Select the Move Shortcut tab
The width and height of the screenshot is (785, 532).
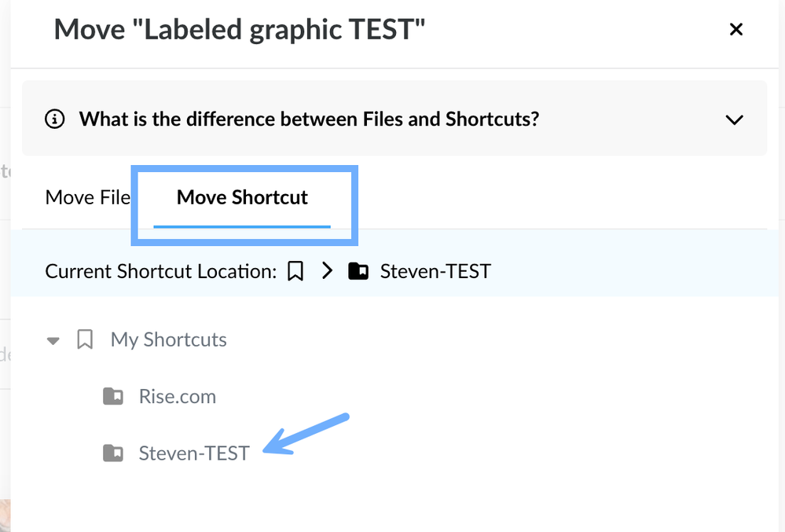tap(242, 197)
